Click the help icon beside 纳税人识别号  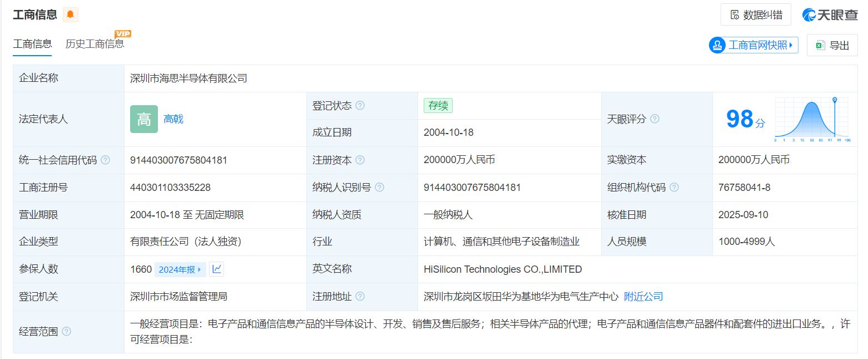[x=379, y=188]
